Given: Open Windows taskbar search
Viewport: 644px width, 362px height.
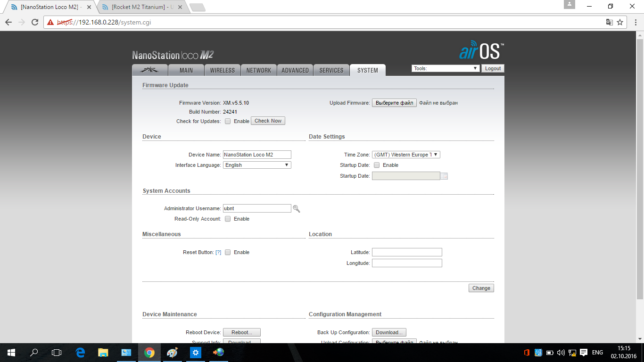Looking at the screenshot, I should [x=34, y=353].
